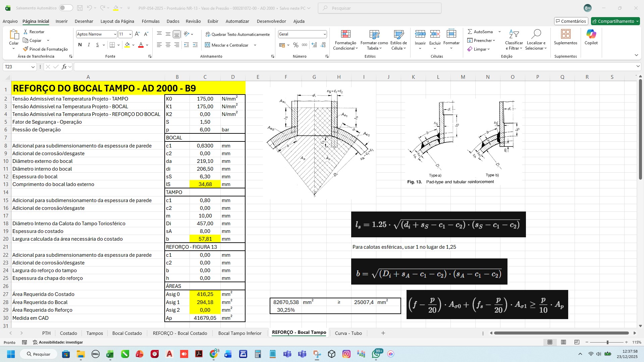
Task: Open the Comentários button
Action: tap(571, 21)
